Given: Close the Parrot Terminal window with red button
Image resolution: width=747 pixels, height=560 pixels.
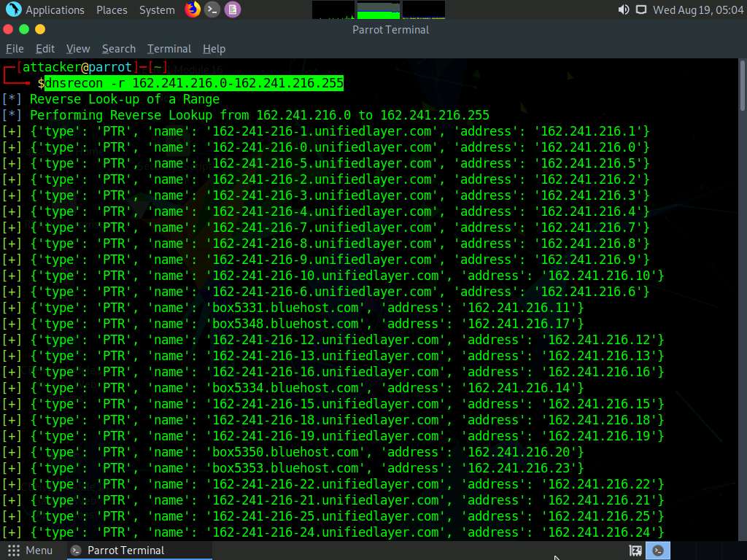Looking at the screenshot, I should 8,29.
